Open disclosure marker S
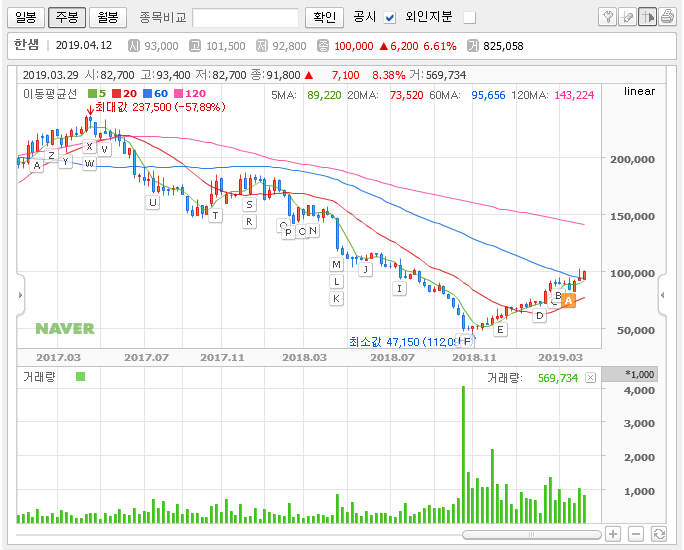 tap(250, 205)
